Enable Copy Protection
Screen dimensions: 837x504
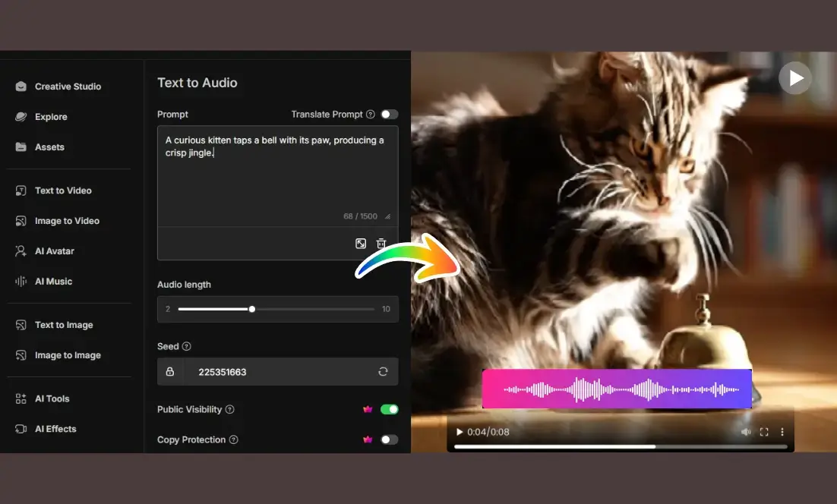point(390,439)
